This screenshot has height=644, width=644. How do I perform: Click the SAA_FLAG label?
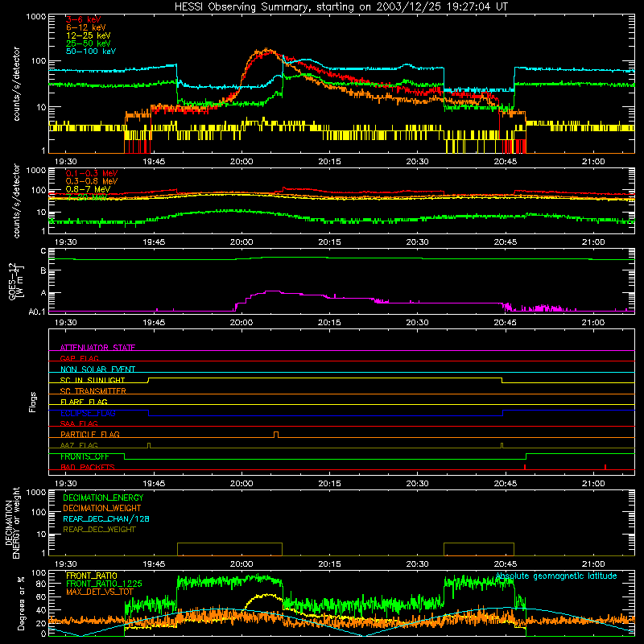(x=79, y=423)
